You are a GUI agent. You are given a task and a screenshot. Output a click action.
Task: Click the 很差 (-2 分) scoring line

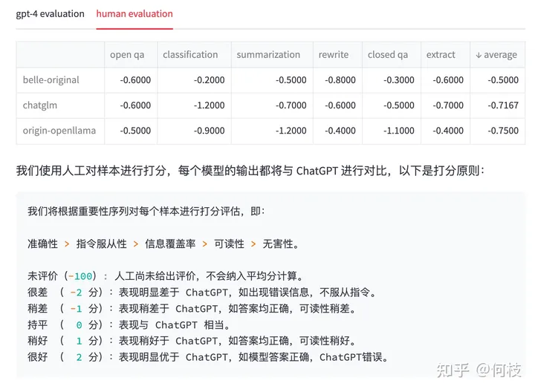click(x=202, y=293)
